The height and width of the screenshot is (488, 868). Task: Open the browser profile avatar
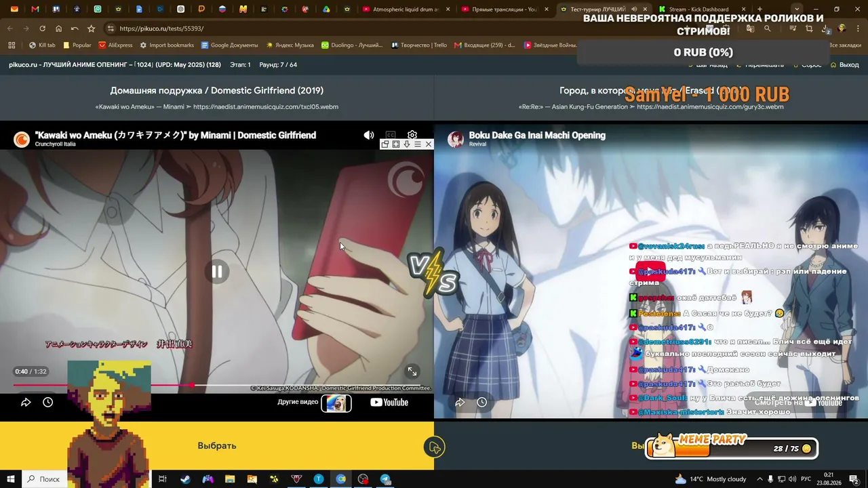point(842,28)
